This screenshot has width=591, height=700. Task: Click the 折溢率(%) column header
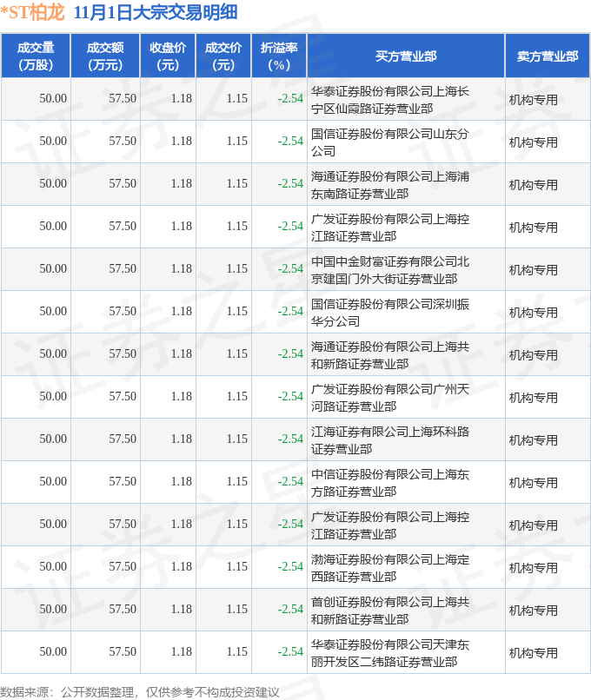pyautogui.click(x=279, y=56)
